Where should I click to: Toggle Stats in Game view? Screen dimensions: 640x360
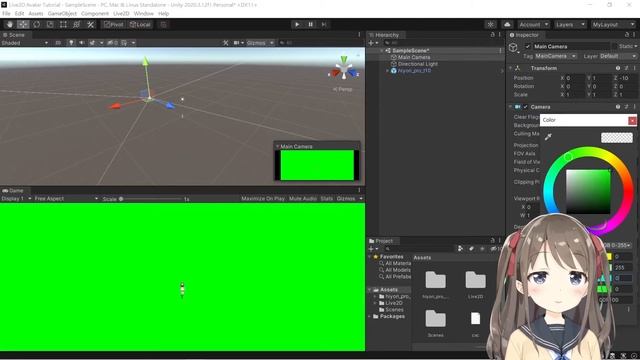(x=327, y=199)
